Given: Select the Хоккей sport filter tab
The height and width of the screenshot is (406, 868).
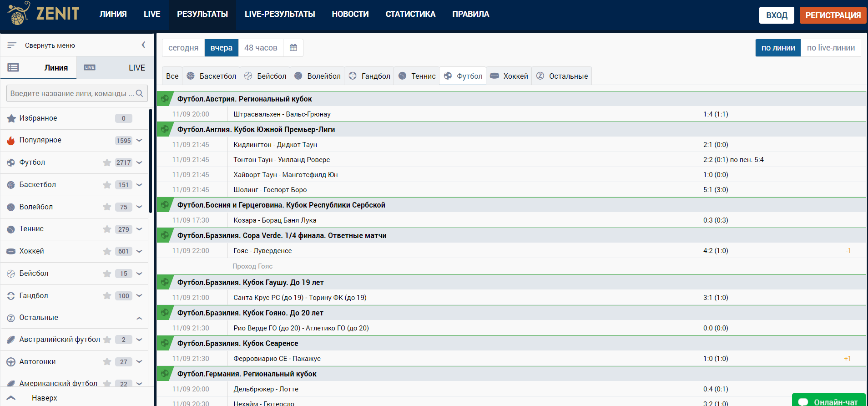Looking at the screenshot, I should (x=509, y=76).
